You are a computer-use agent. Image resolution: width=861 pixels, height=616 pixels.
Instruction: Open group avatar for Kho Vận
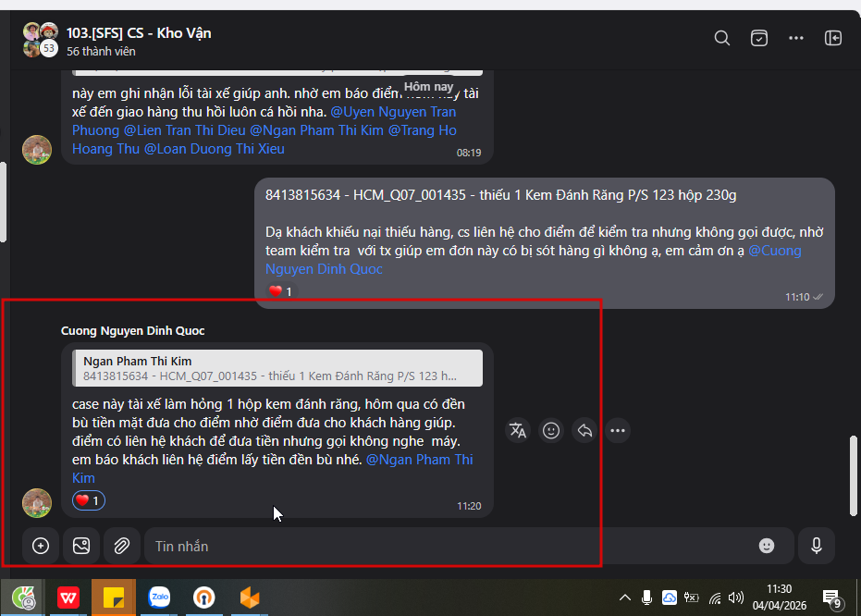(x=40, y=40)
